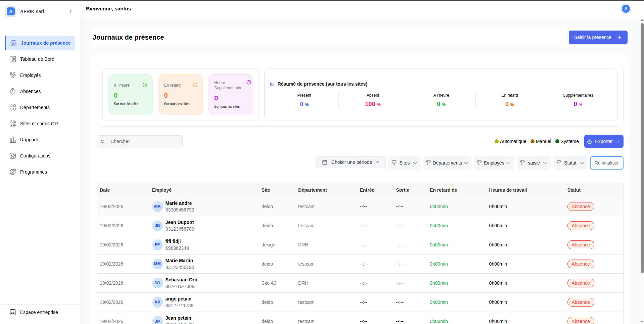This screenshot has width=644, height=324.
Task: Open the Exporter dropdown button
Action: click(603, 141)
